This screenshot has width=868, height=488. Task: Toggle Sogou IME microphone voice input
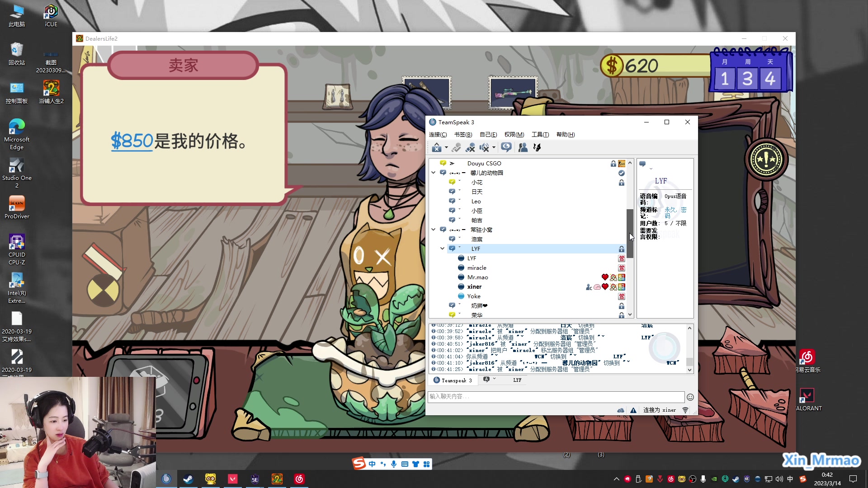pos(394,464)
